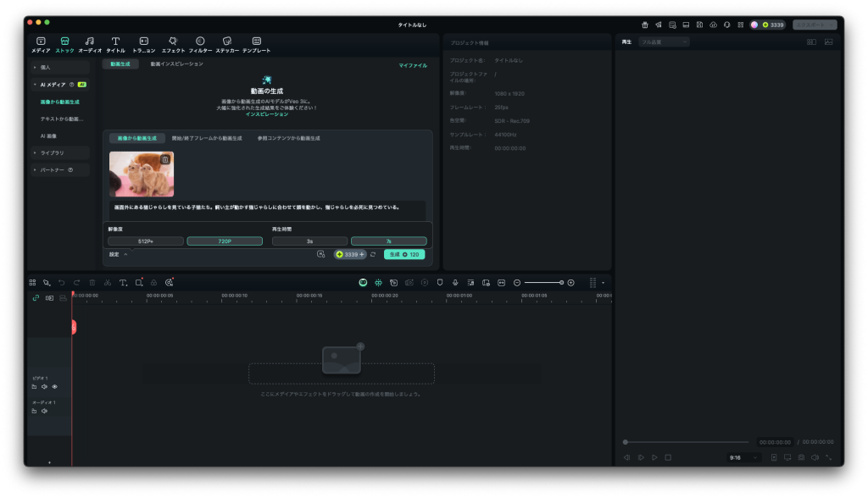Screen dimensions: 868x498
Task: Click the preview playback progress slider
Action: [x=687, y=442]
